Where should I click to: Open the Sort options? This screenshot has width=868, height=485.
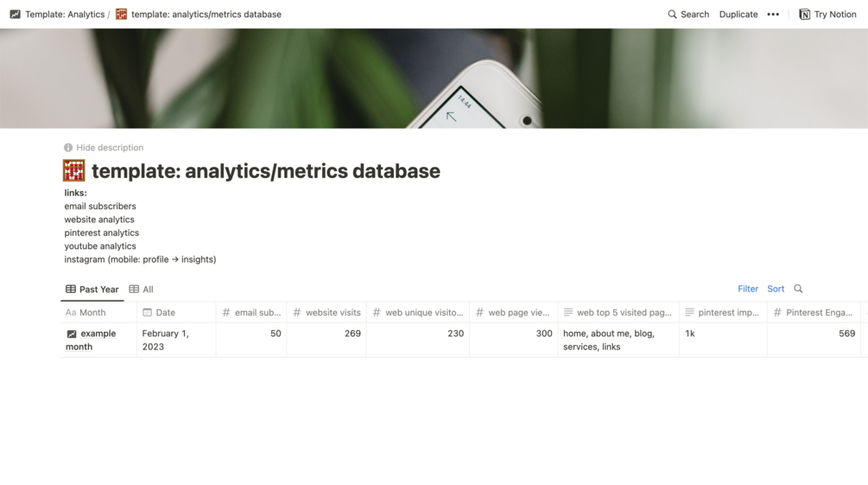(x=776, y=289)
